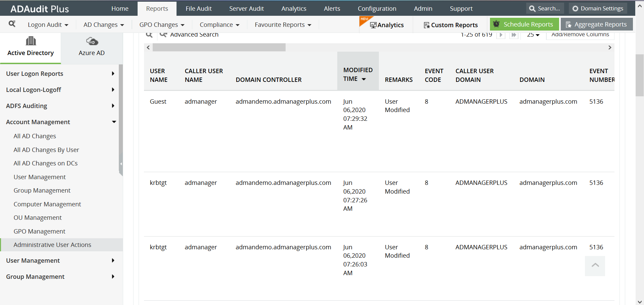Click the vertical page scrollbar thumb
The image size is (644, 305).
[640, 75]
